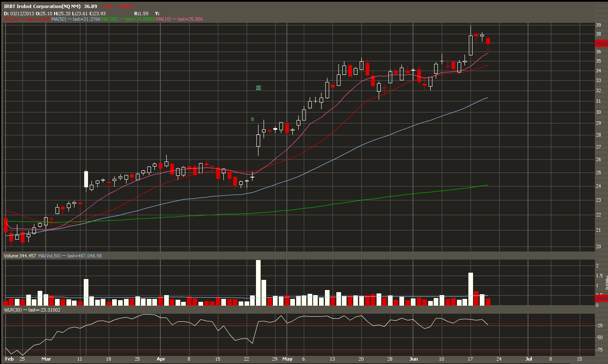Click the -25 level on the WLR axis

click(600, 326)
